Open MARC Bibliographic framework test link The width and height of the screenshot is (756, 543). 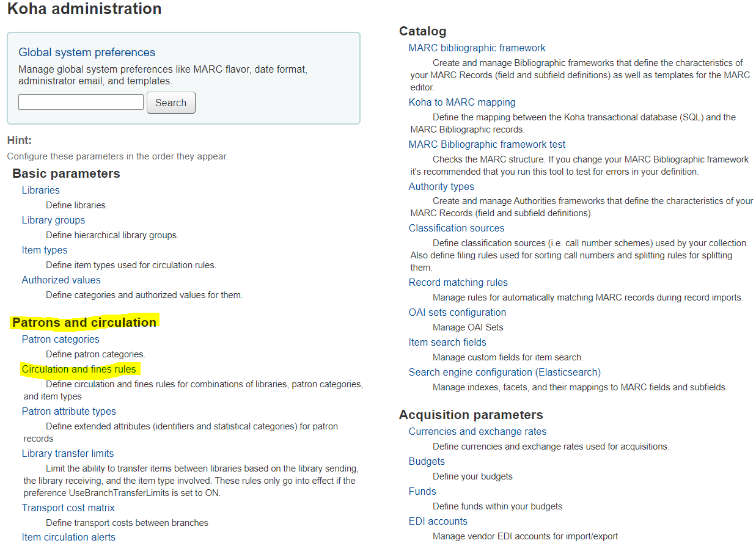(x=487, y=145)
